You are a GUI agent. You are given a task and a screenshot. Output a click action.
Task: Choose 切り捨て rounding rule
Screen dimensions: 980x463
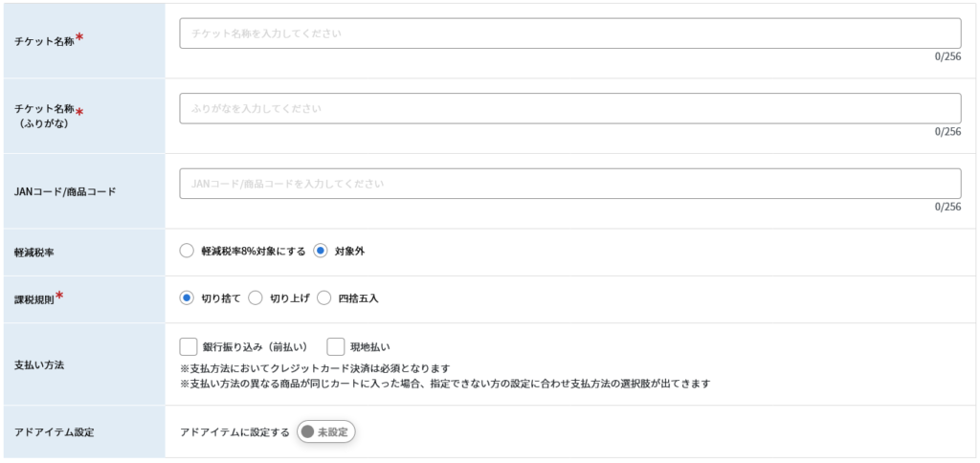click(x=187, y=298)
